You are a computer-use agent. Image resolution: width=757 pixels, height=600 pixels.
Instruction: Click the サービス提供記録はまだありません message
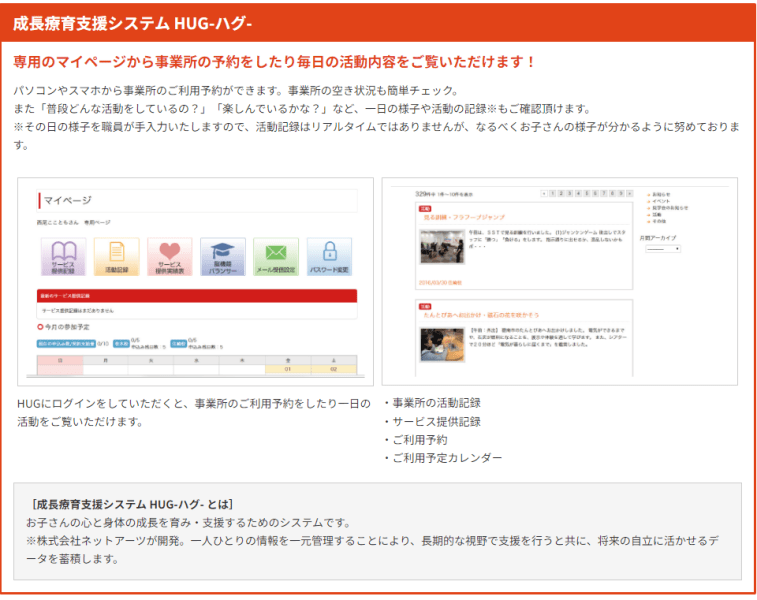point(78,311)
